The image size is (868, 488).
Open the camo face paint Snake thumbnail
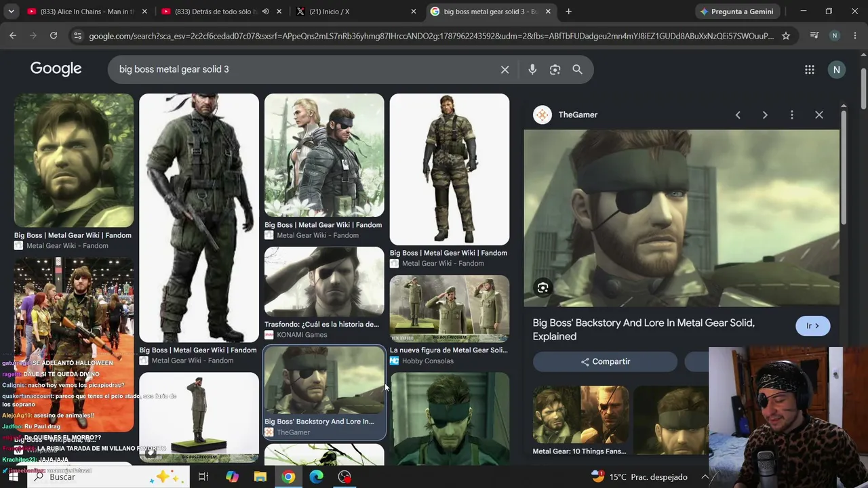[74, 161]
